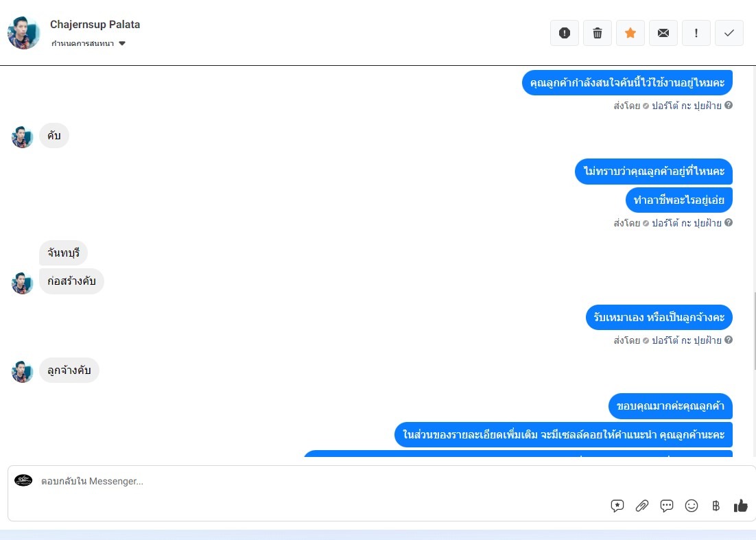This screenshot has width=756, height=540.
Task: Click help icon beside first ส่งโดย label
Action: (x=729, y=105)
